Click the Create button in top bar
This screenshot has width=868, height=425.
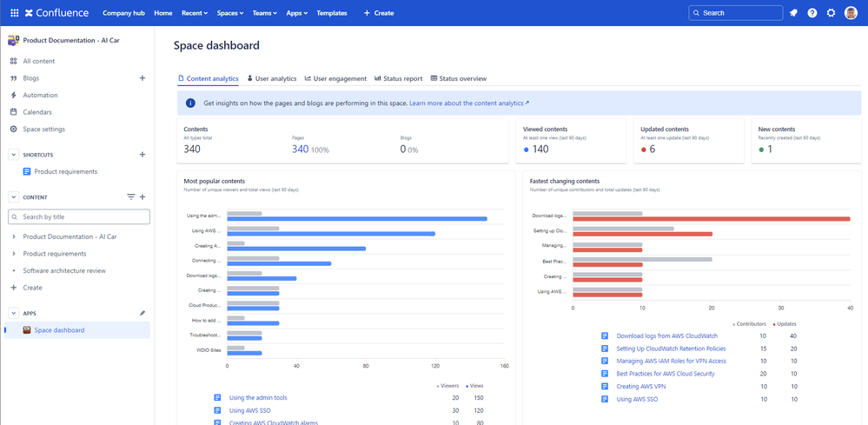(378, 13)
